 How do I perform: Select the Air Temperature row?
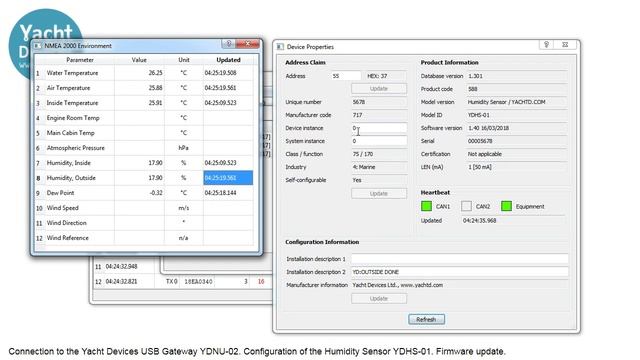pos(144,88)
